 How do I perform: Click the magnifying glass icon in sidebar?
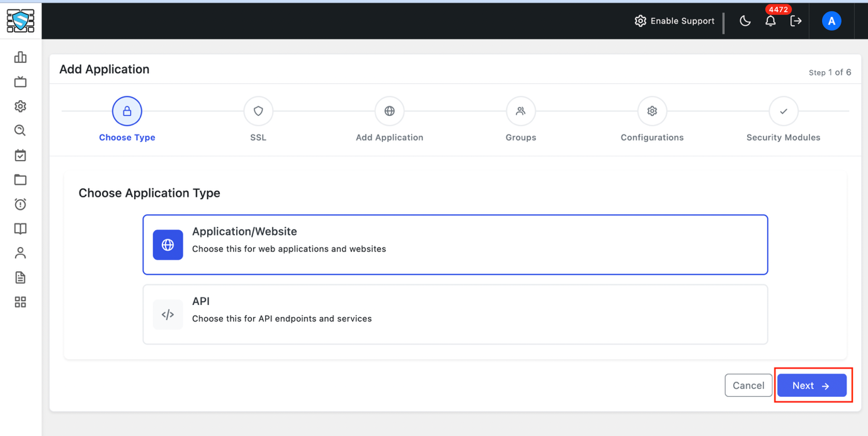(x=20, y=130)
